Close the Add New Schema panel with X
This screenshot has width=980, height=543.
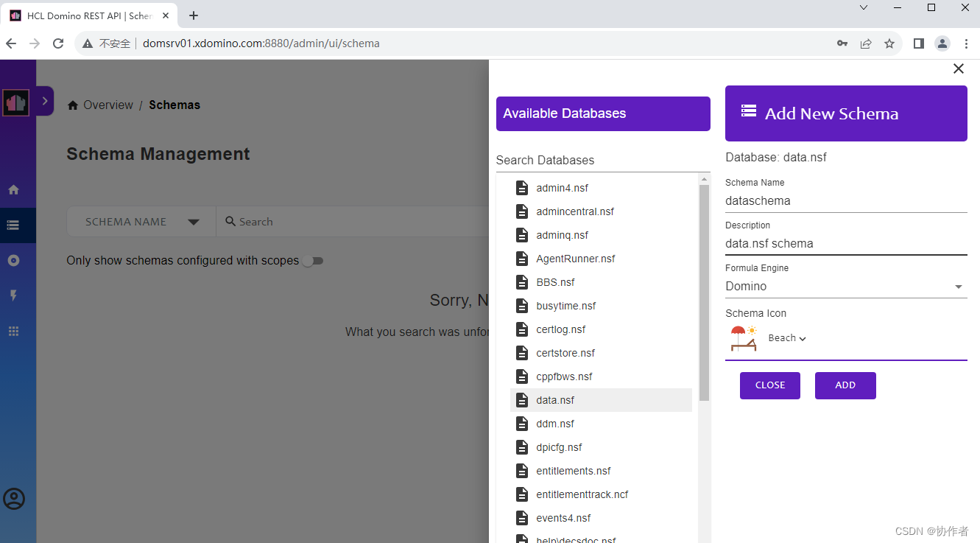(958, 69)
